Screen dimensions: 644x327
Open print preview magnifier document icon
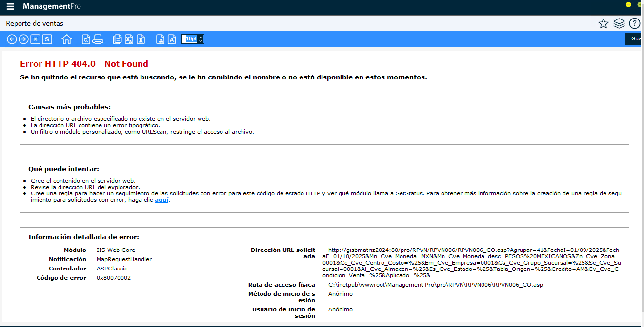tap(86, 39)
